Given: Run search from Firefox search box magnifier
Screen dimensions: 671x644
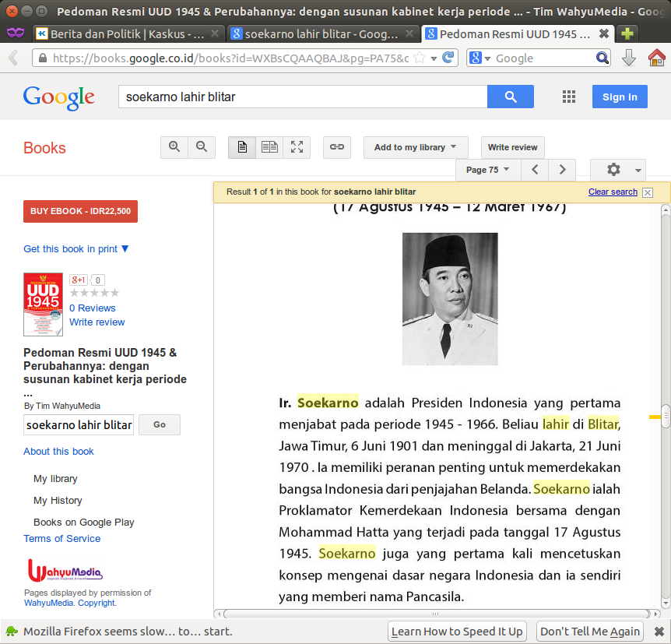Looking at the screenshot, I should click(602, 58).
